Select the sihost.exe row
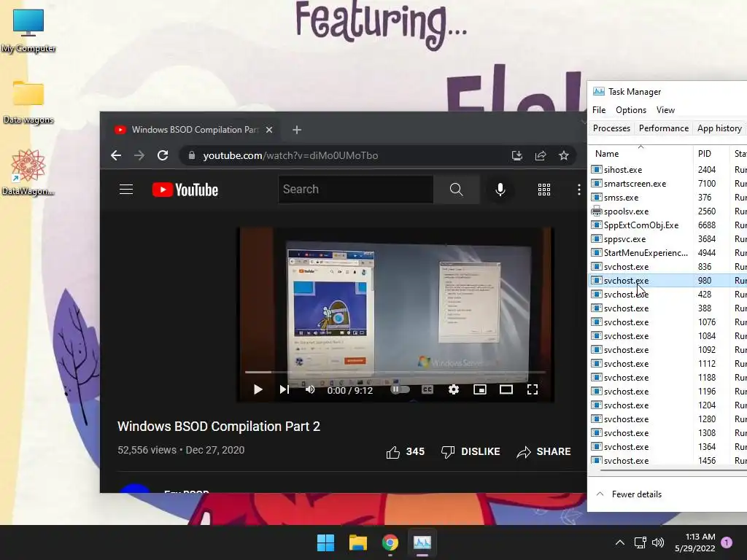 point(668,169)
